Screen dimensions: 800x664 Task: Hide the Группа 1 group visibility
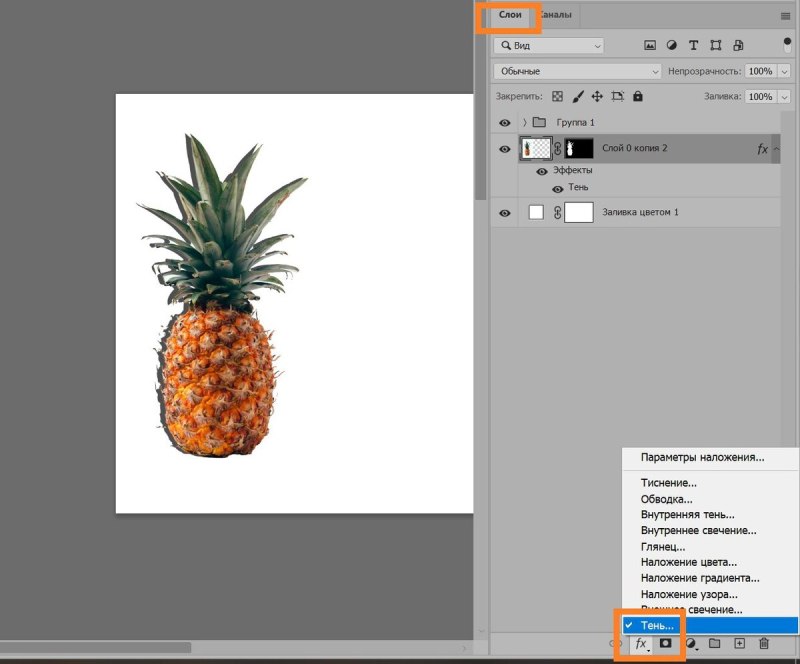pyautogui.click(x=505, y=122)
